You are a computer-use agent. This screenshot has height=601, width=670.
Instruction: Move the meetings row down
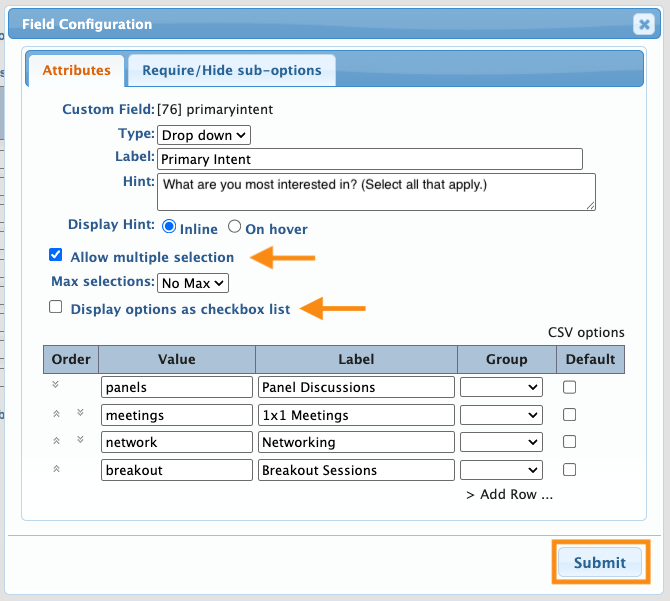[x=80, y=413]
